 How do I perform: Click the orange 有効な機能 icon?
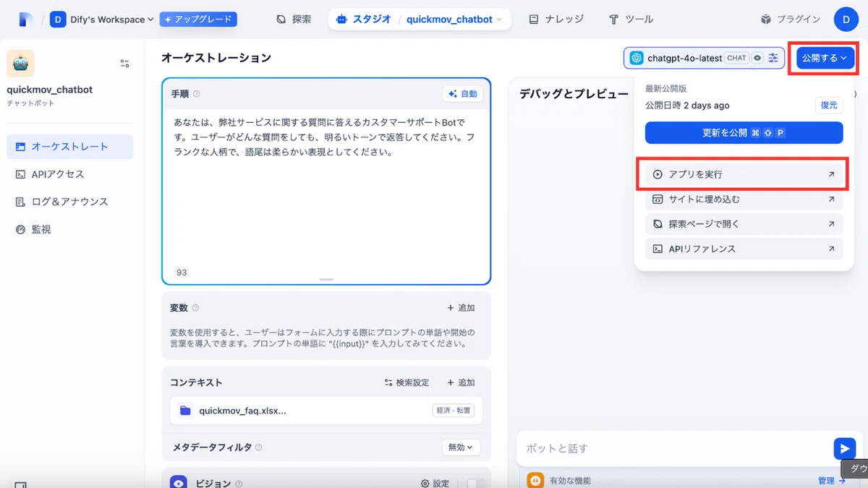click(x=535, y=480)
